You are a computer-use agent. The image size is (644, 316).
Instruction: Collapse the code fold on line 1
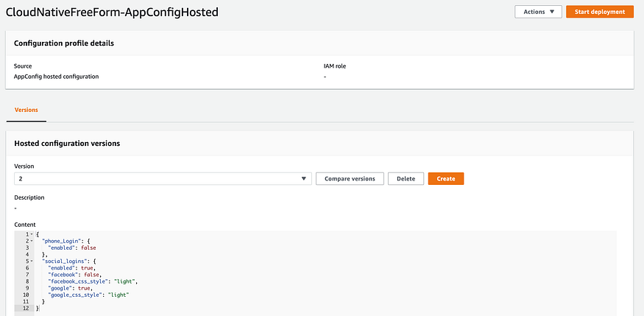click(32, 234)
